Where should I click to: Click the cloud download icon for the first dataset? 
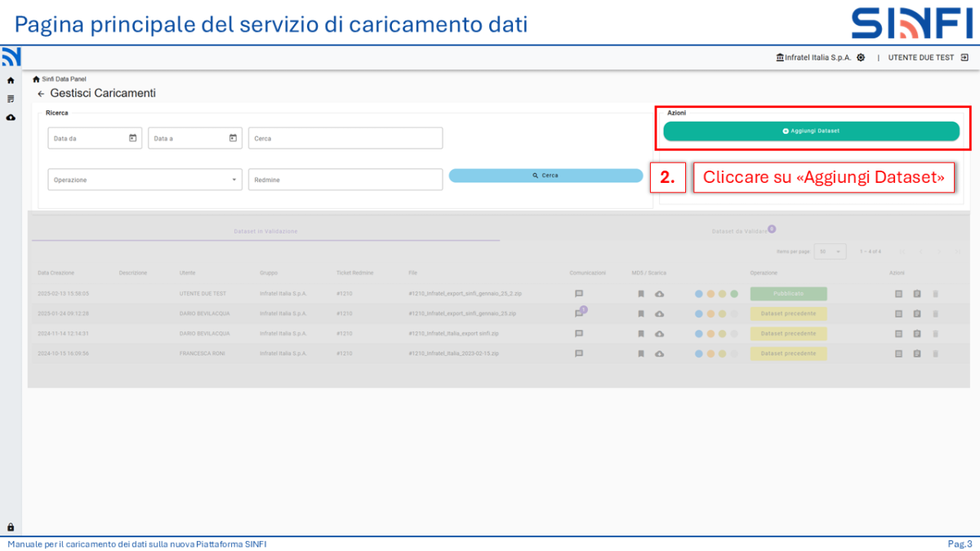click(660, 293)
